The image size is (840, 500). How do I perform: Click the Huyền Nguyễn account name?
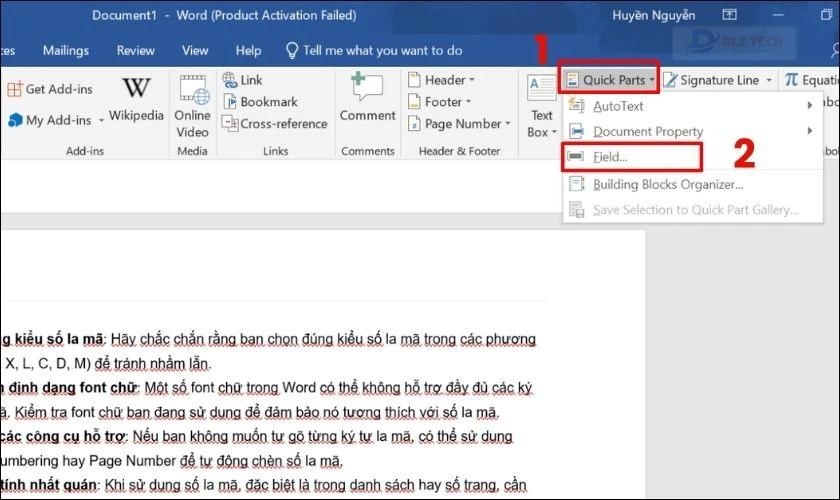654,15
